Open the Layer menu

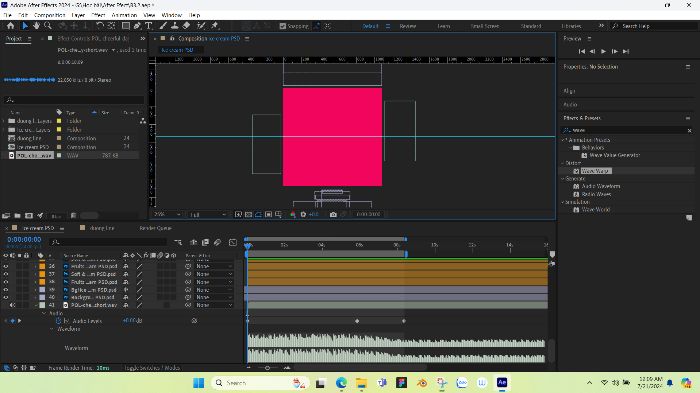pos(78,15)
